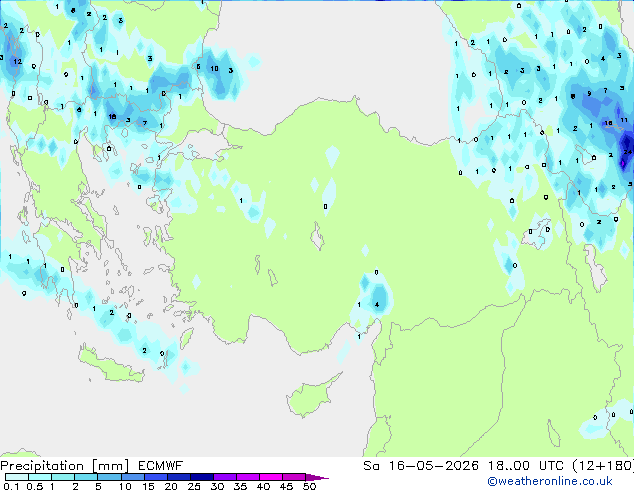Click the '(12+180)' forecast step text
Viewport: 634px width, 490px height.
tap(603, 466)
